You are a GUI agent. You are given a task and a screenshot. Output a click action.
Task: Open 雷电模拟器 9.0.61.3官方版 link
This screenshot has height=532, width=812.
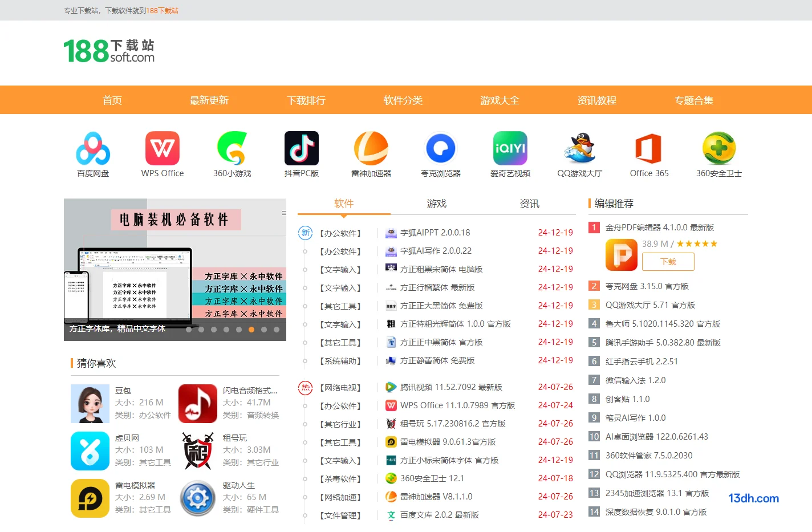(x=448, y=442)
